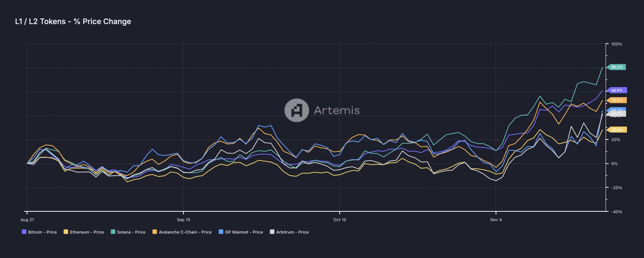Click the Artemis watermark text
The height and width of the screenshot is (258, 644).
coord(337,111)
